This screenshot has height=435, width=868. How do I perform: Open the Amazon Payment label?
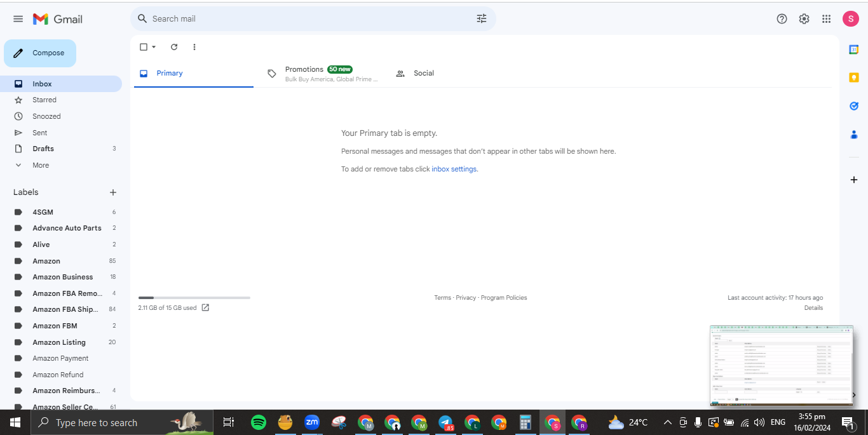click(x=61, y=358)
